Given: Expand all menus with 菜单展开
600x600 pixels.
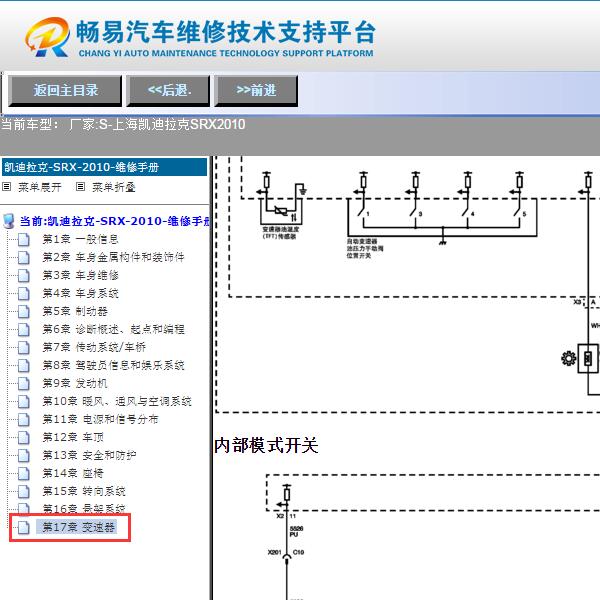Looking at the screenshot, I should click(40, 187).
